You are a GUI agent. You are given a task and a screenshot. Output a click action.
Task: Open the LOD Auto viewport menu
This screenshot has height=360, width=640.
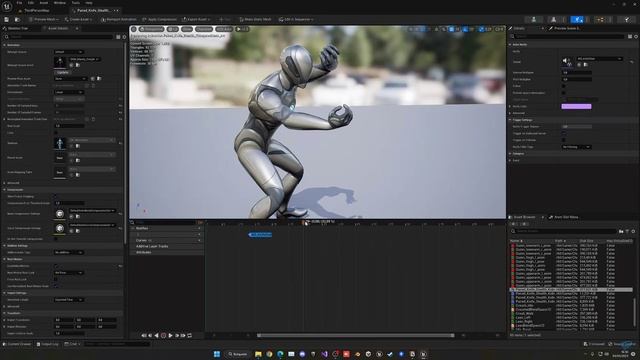[224, 29]
